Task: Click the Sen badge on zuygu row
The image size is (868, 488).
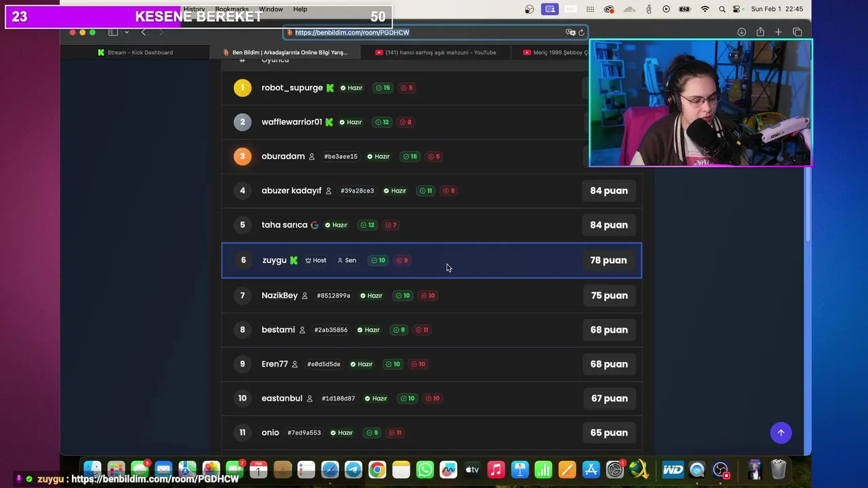Action: point(347,260)
